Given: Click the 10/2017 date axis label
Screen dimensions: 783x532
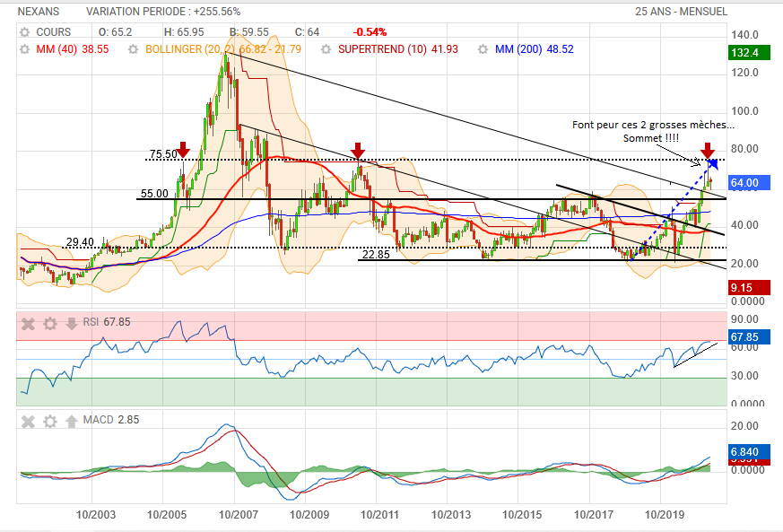Looking at the screenshot, I should [x=593, y=515].
